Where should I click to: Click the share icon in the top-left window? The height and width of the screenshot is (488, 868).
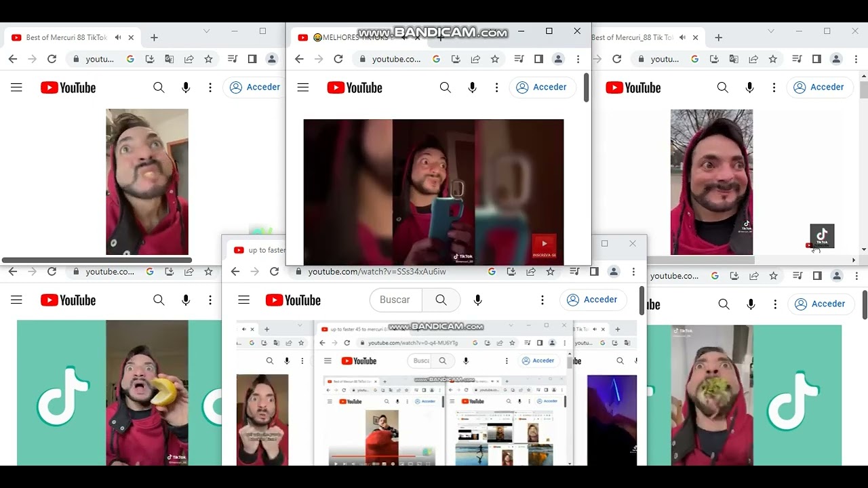tap(189, 59)
